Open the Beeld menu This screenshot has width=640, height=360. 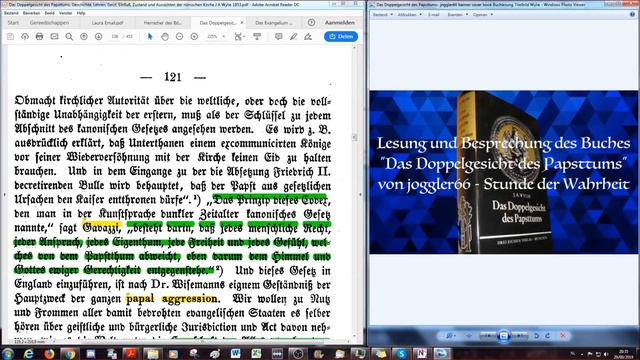click(x=49, y=13)
